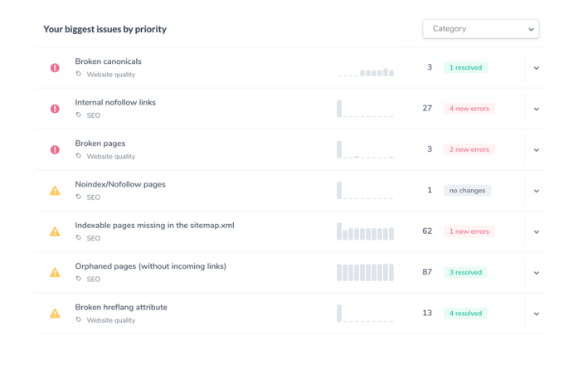This screenshot has width=588, height=365.
Task: Click the 4 new errors badge
Action: 469,109
